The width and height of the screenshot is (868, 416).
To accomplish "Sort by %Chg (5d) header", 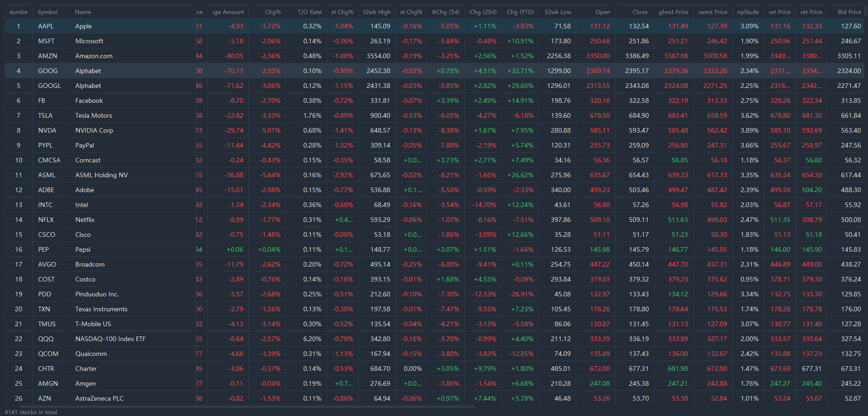I will click(x=445, y=12).
